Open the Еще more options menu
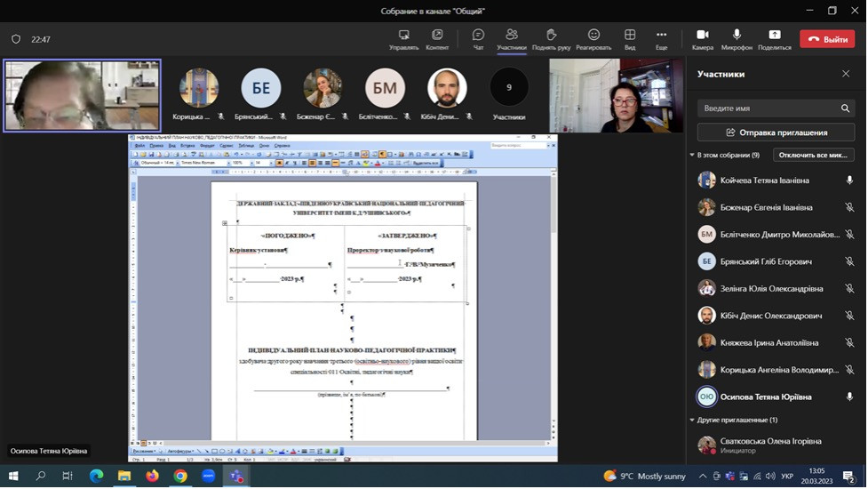The height and width of the screenshot is (489, 868). tap(661, 39)
